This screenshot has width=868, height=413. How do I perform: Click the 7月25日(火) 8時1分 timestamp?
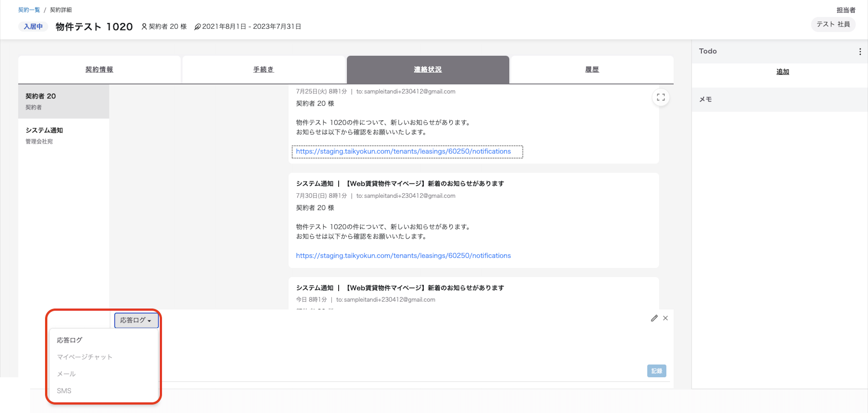321,91
